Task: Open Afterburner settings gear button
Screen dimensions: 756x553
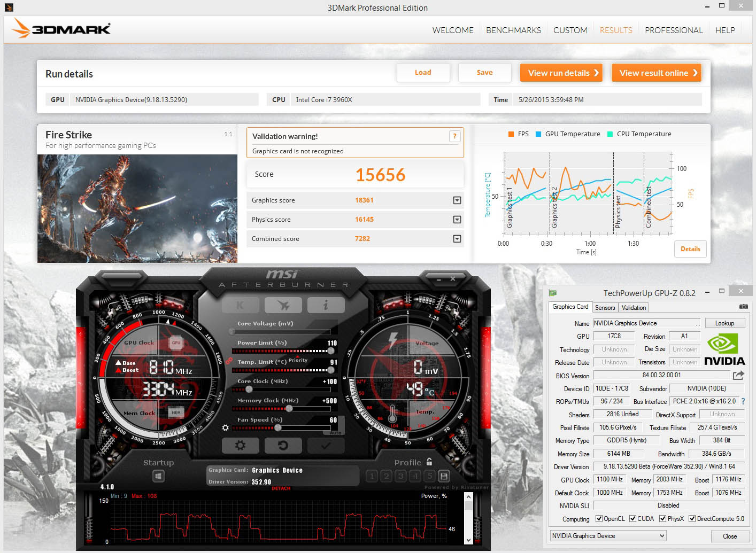Action: click(x=240, y=445)
